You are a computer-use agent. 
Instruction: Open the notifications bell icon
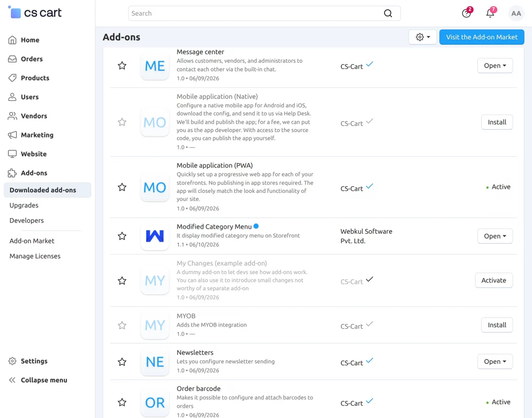(490, 13)
